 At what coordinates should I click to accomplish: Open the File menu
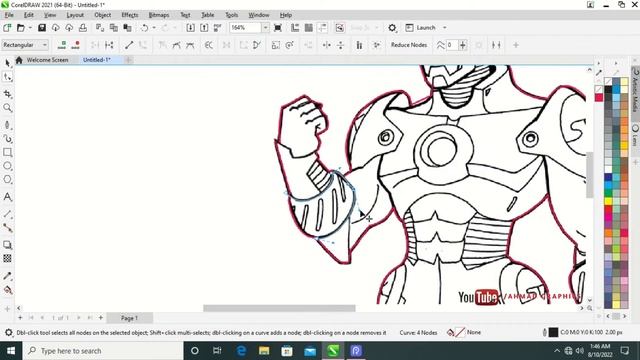tap(9, 15)
